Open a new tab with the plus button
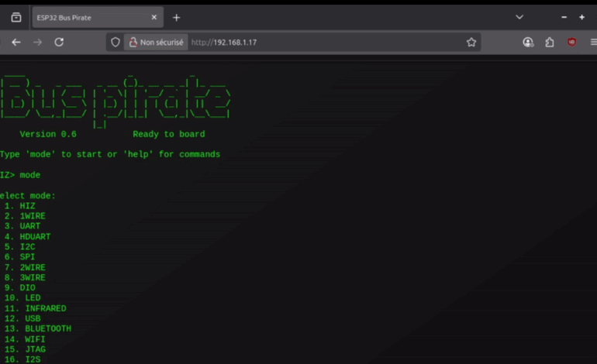 [x=176, y=18]
